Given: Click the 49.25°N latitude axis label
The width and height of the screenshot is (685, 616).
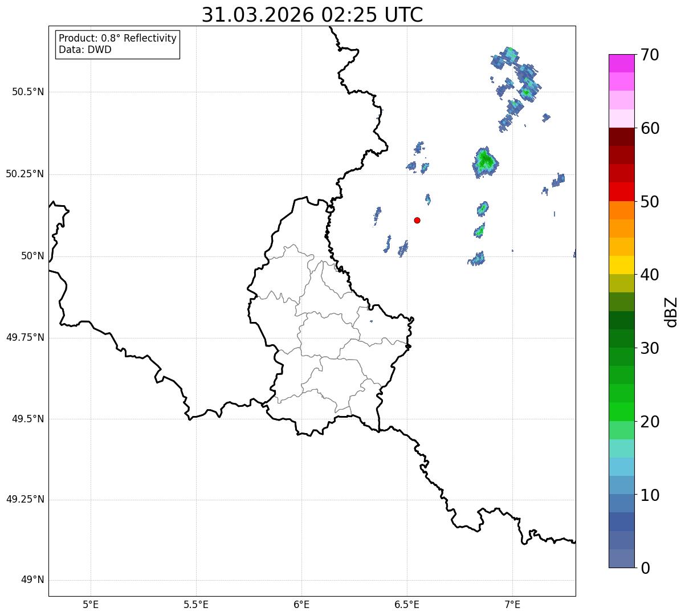Looking at the screenshot, I should 25,500.
